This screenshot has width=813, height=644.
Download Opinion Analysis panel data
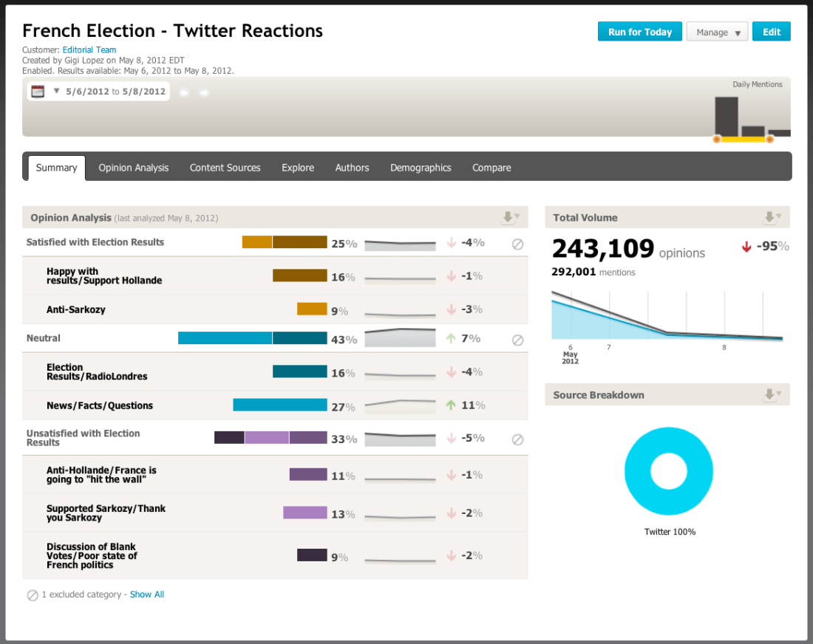pos(510,218)
